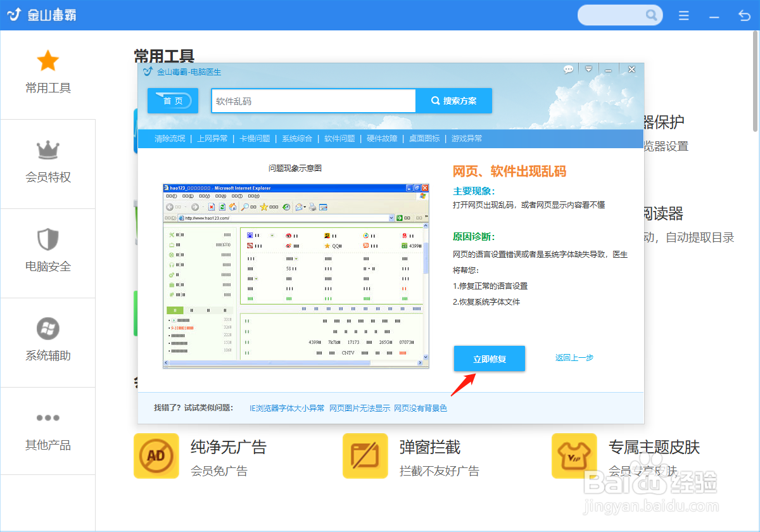Image resolution: width=760 pixels, height=532 pixels.
Task: Open 网页图片无法显示 similar problem link
Action: [x=360, y=408]
